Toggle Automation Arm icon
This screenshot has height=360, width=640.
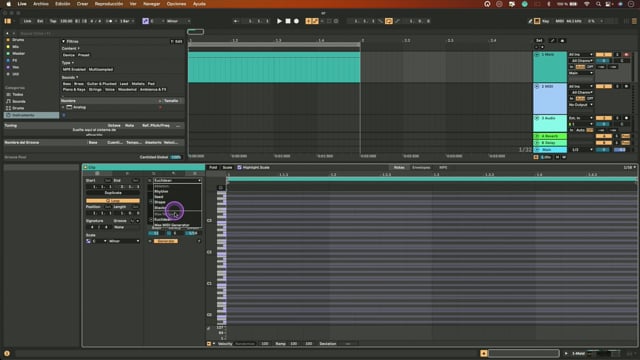[x=315, y=21]
